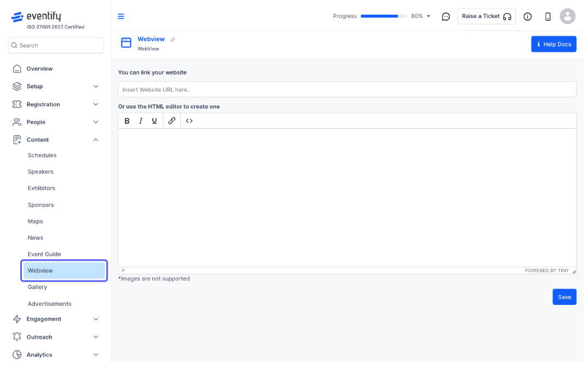Click the Webview title link

tap(151, 39)
